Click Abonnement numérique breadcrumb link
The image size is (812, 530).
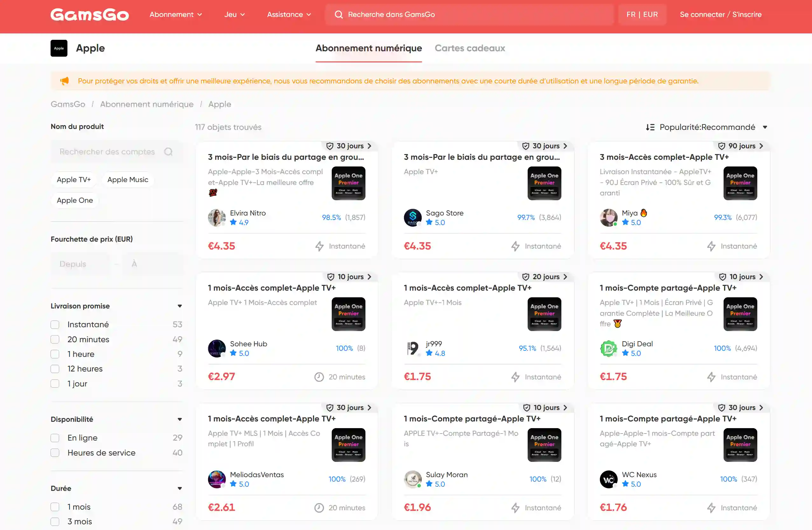point(147,104)
